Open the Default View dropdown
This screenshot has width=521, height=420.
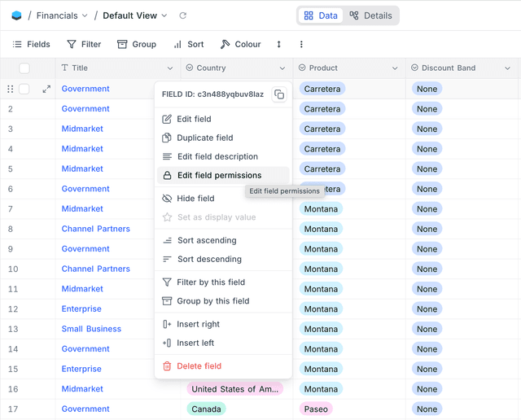coord(135,15)
